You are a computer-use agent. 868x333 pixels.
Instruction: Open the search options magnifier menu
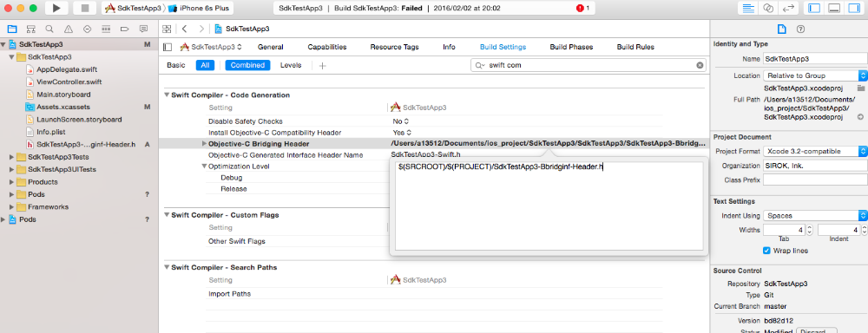point(479,65)
